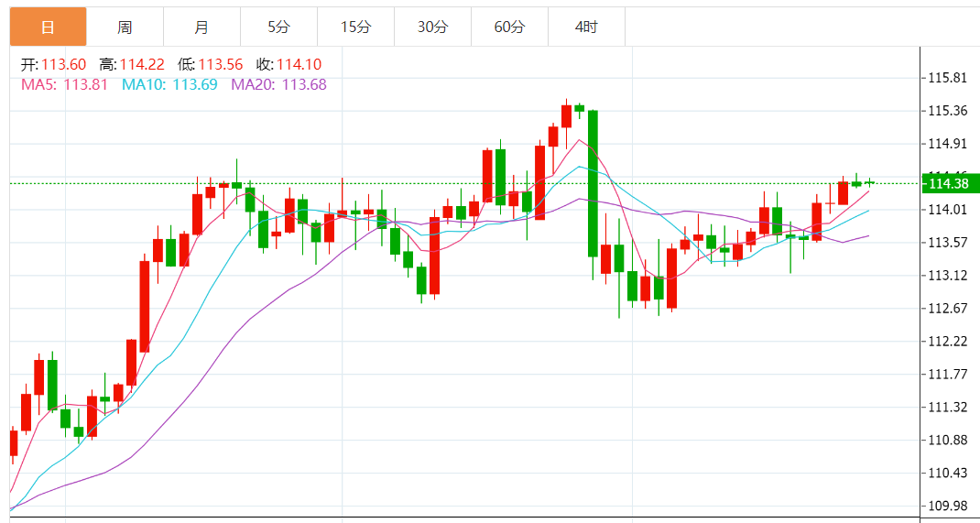Switch to the 周 weekly tab
The image size is (980, 523).
(125, 27)
